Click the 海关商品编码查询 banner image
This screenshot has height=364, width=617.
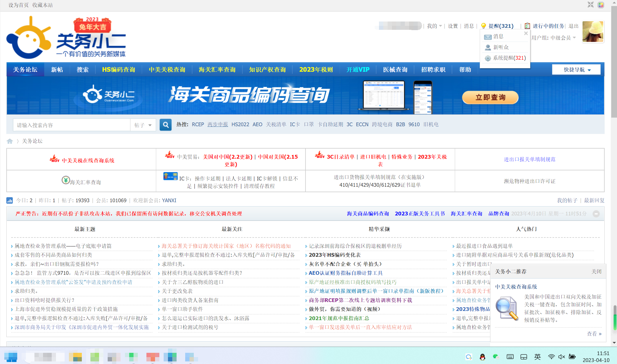click(305, 96)
